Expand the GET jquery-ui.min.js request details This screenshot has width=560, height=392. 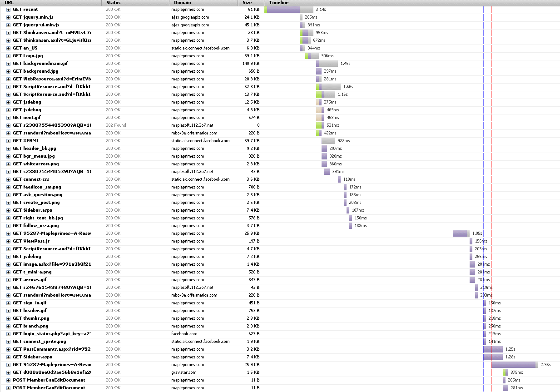(x=8, y=25)
